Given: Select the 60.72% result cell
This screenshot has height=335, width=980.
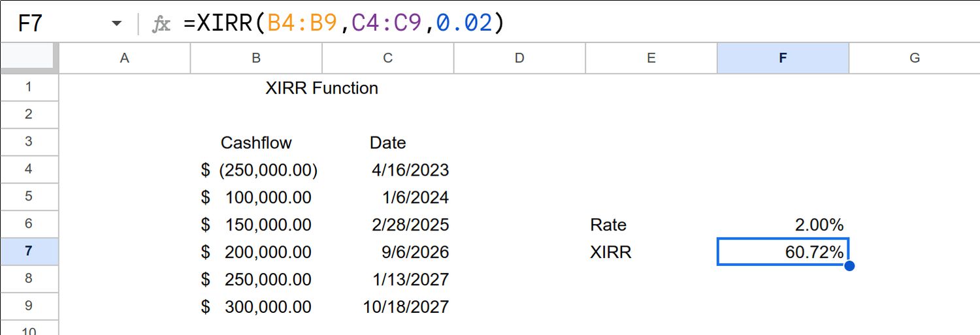Looking at the screenshot, I should tap(783, 252).
